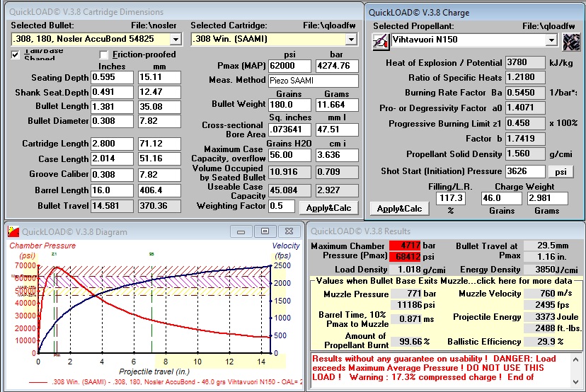586x392 pixels.
Task: Click the Barrel Length inches field
Action: [112, 190]
